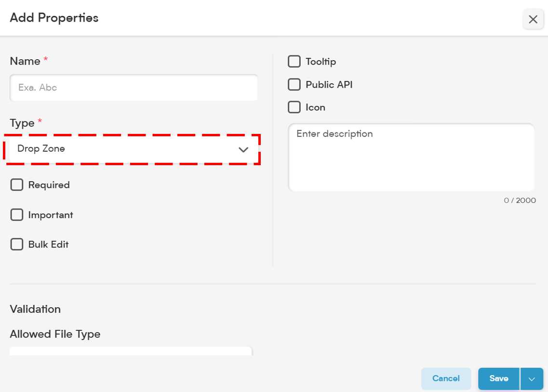The height and width of the screenshot is (392, 548).
Task: Click the Public API label
Action: [329, 84]
